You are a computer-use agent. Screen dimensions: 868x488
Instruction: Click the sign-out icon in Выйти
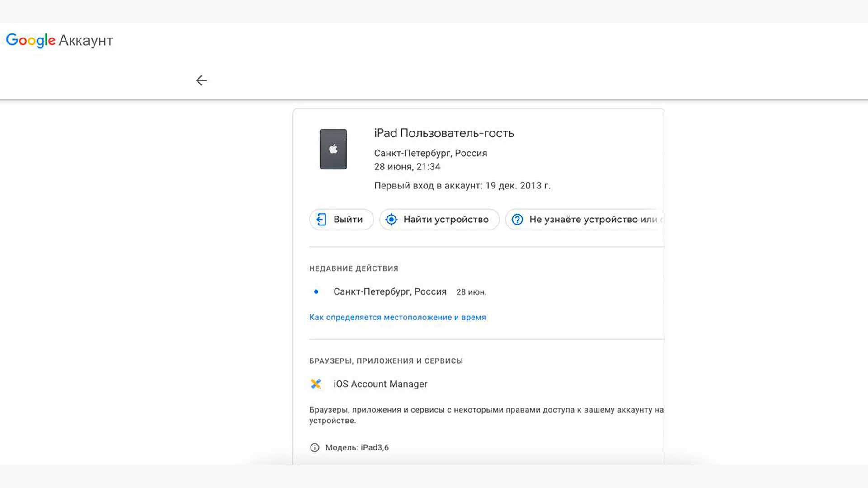click(x=321, y=220)
